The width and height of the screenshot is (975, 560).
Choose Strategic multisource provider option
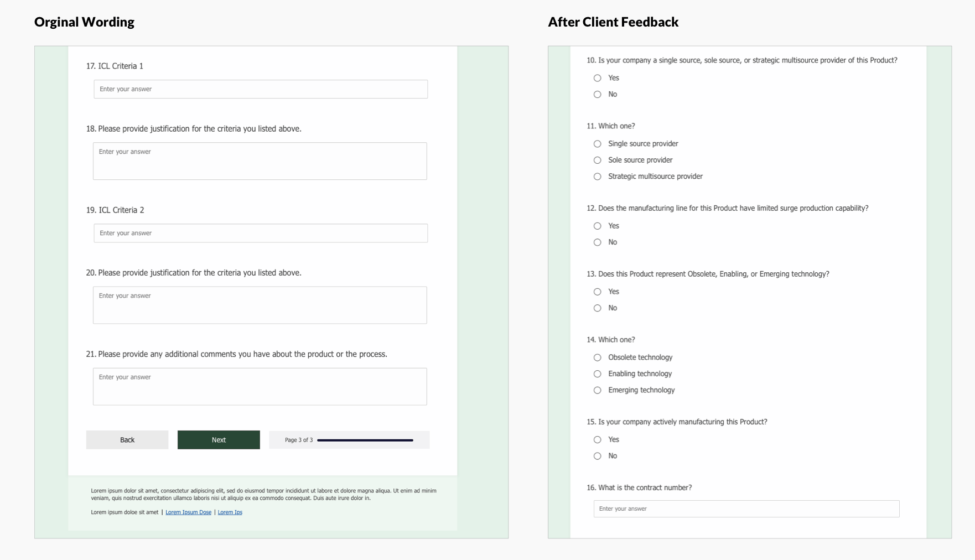[x=598, y=177]
